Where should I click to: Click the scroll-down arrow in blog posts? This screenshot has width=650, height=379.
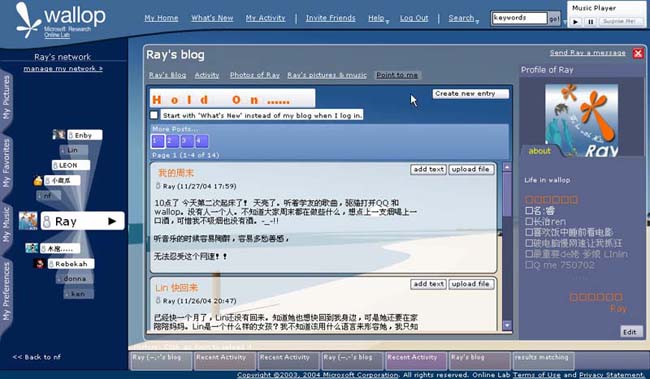(x=507, y=325)
